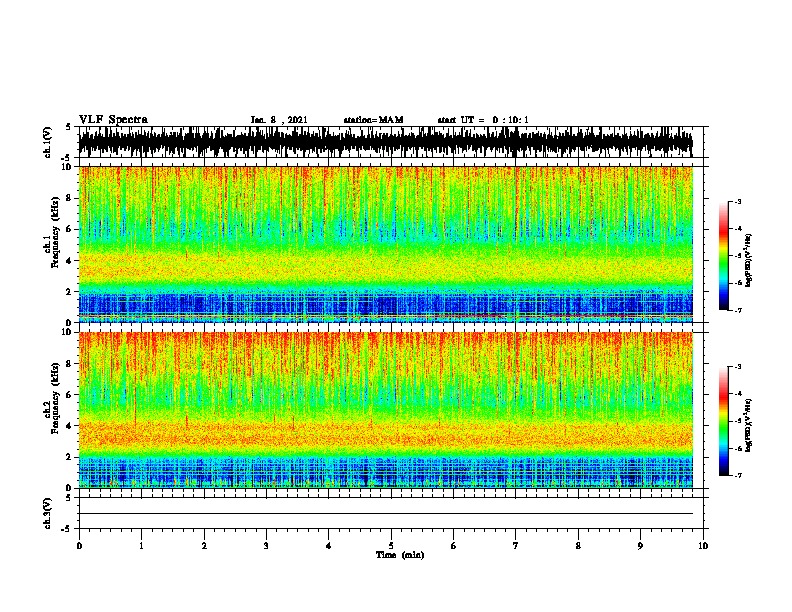Click time axis tick label "0"
Image resolution: width=792 pixels, height=612 pixels.
pos(79,546)
